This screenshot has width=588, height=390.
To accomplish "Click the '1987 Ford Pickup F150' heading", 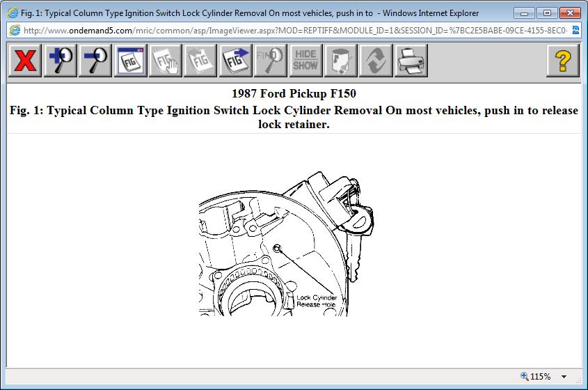I will 294,93.
